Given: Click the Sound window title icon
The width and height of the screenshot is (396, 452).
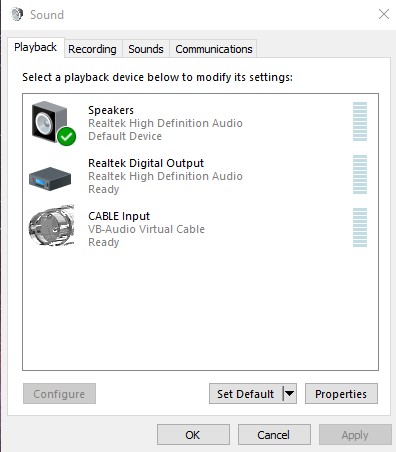Looking at the screenshot, I should (x=17, y=14).
